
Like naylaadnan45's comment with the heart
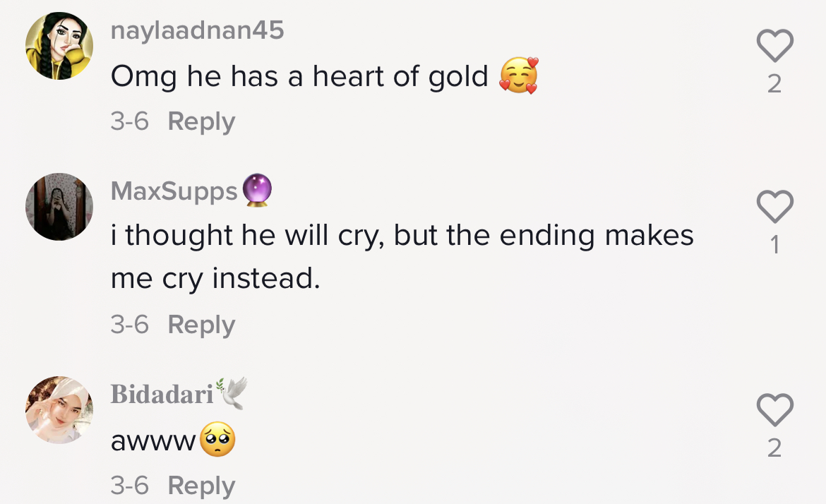pyautogui.click(x=774, y=46)
